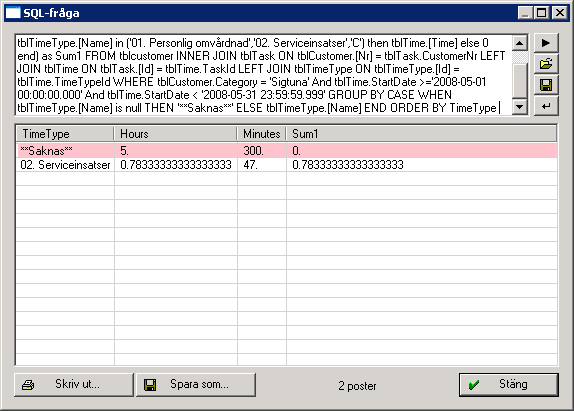Click the SQL-fråga window title icon
The image size is (574, 411).
13,13
